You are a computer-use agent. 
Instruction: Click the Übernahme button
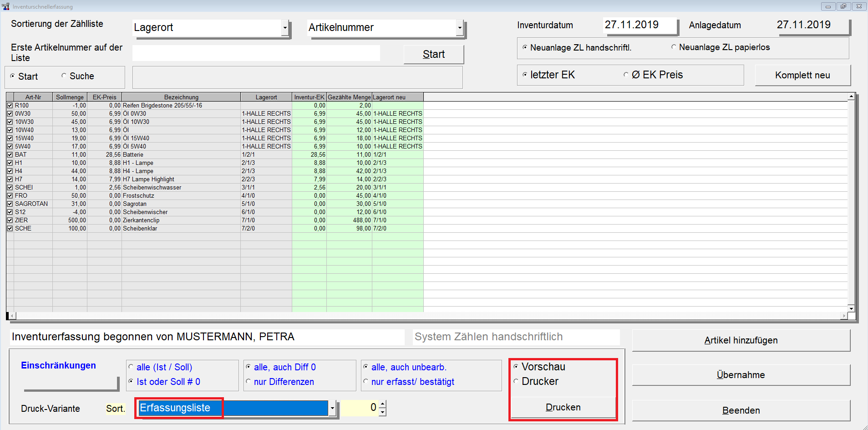[741, 375]
